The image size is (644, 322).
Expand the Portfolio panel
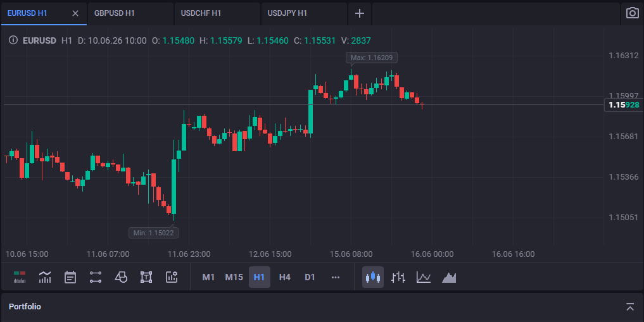pos(630,306)
